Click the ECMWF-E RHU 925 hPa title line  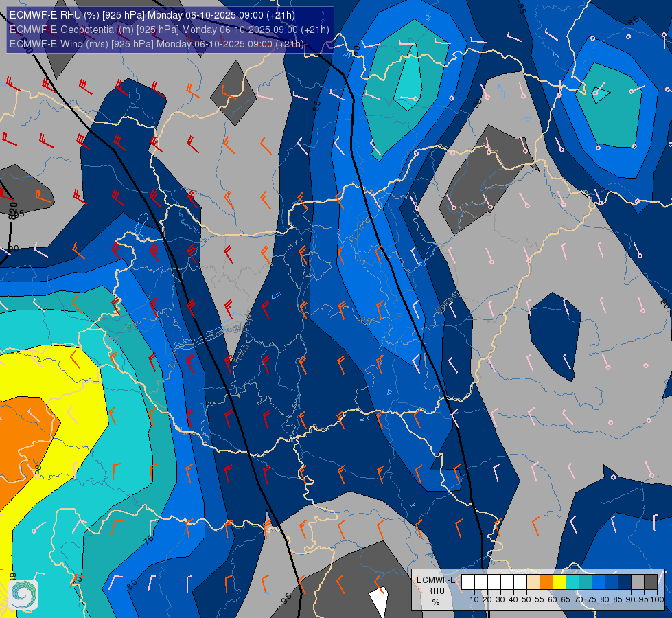(x=152, y=15)
